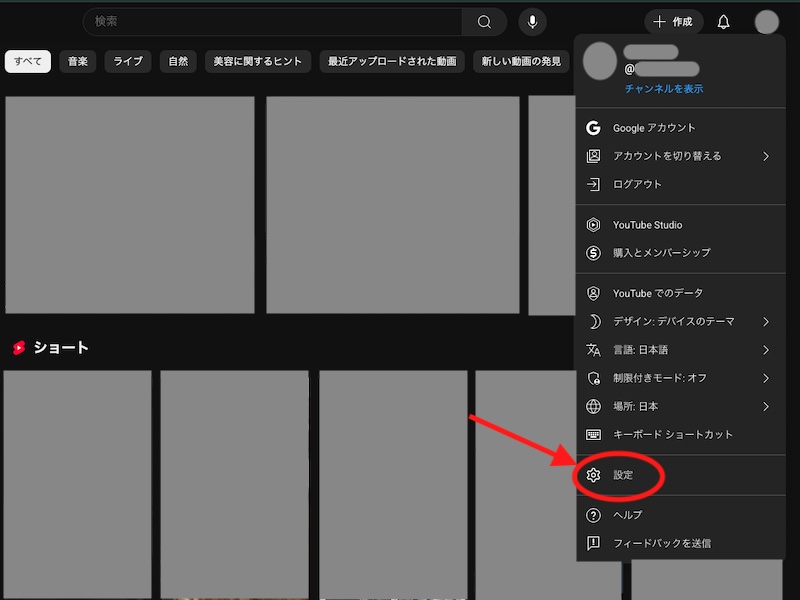Expand the 場所 location submenu chevron
The image size is (800, 600).
point(768,406)
